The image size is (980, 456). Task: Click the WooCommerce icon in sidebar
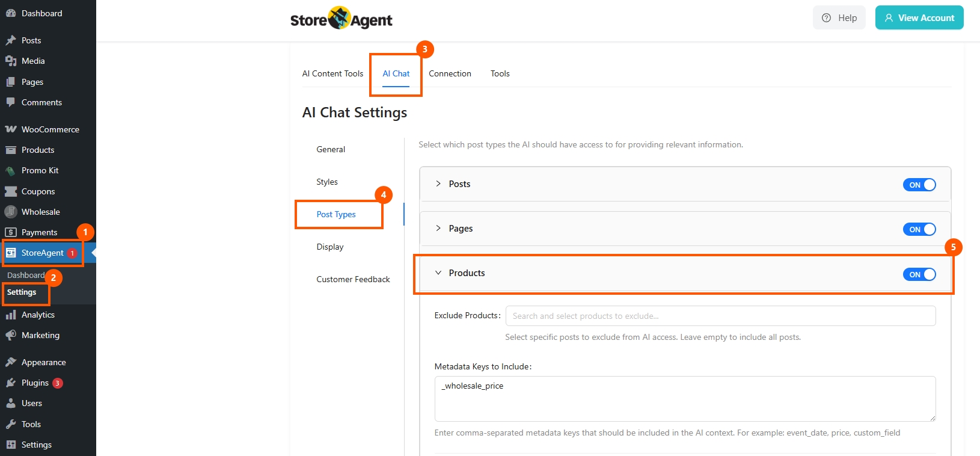click(x=11, y=129)
